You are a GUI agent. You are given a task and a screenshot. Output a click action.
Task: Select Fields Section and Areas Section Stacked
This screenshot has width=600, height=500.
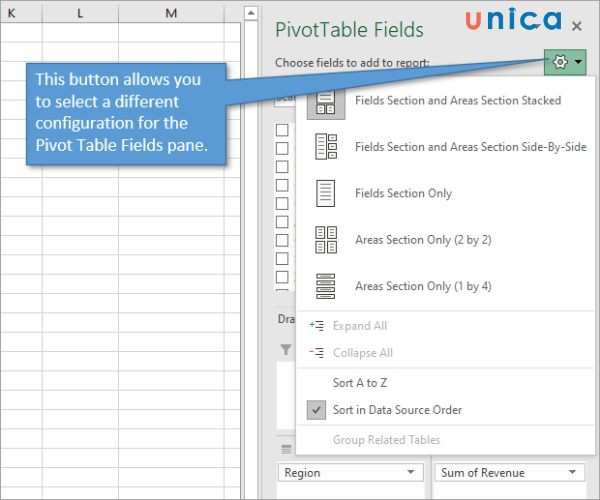click(x=458, y=100)
